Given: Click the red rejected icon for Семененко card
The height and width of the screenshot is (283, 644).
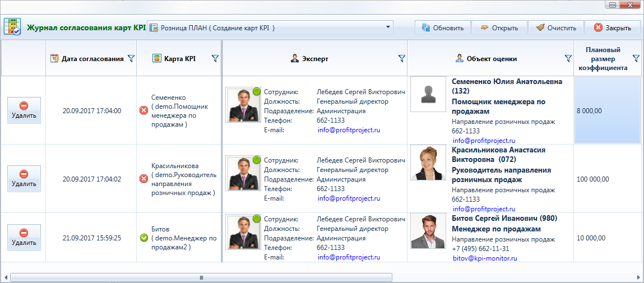Looking at the screenshot, I should coord(143,110).
